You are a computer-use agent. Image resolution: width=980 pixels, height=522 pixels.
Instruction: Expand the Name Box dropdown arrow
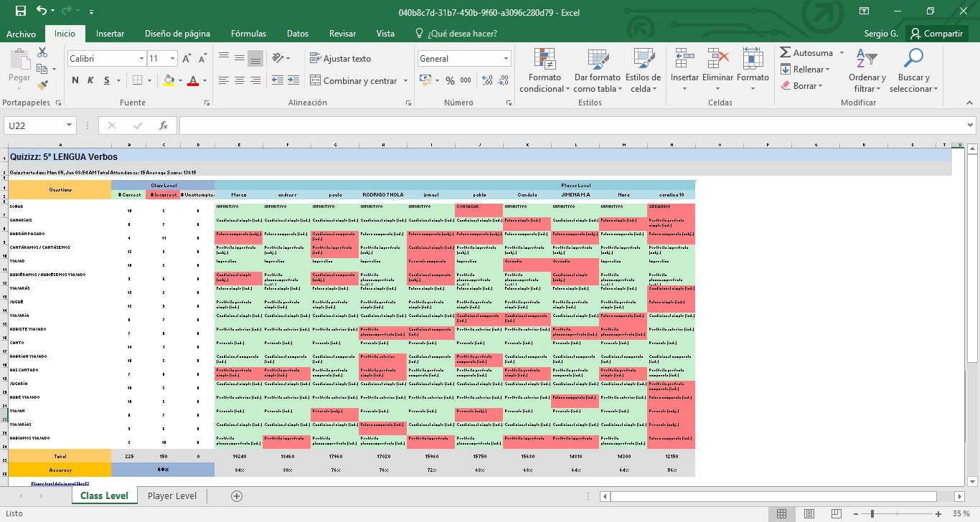pos(70,125)
